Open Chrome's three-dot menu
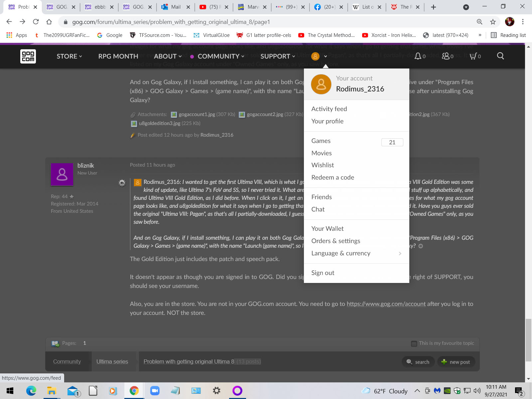 523,22
